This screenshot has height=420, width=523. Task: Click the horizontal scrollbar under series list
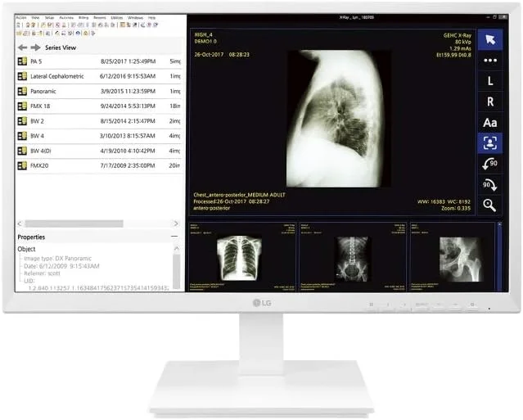[74, 224]
